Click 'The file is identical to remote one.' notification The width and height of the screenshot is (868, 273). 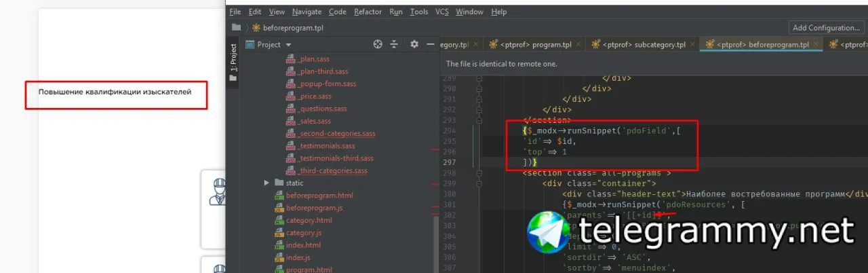501,63
